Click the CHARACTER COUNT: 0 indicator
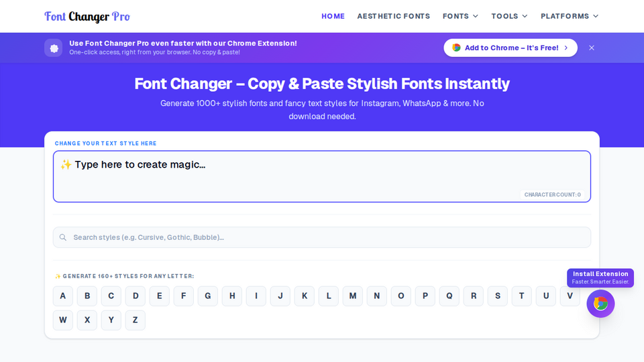Image resolution: width=644 pixels, height=362 pixels. [x=552, y=194]
